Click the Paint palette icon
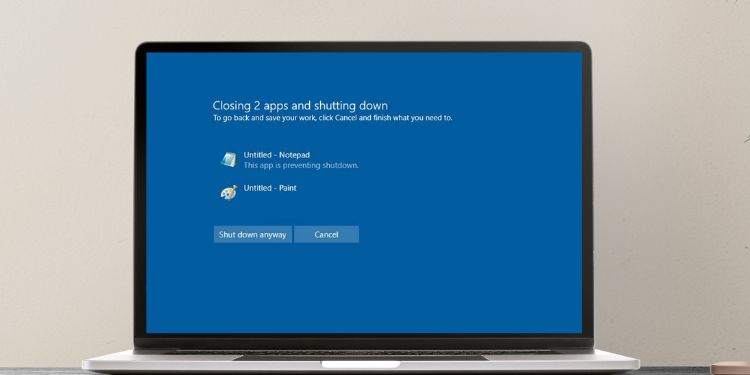Screen dimensions: 750x375 pos(229,192)
